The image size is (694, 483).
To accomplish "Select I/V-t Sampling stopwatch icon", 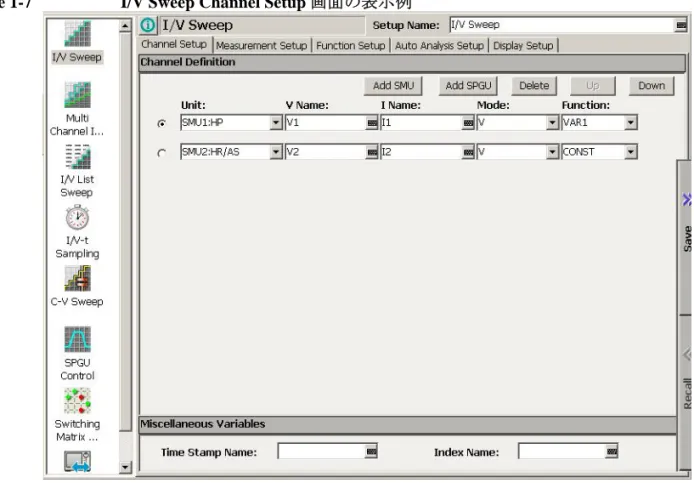I will tap(77, 217).
